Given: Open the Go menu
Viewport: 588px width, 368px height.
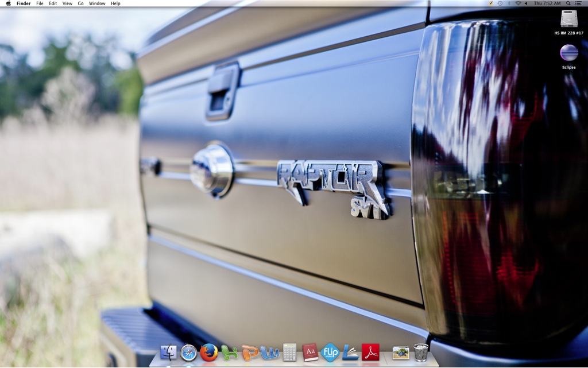Looking at the screenshot, I should click(x=80, y=3).
